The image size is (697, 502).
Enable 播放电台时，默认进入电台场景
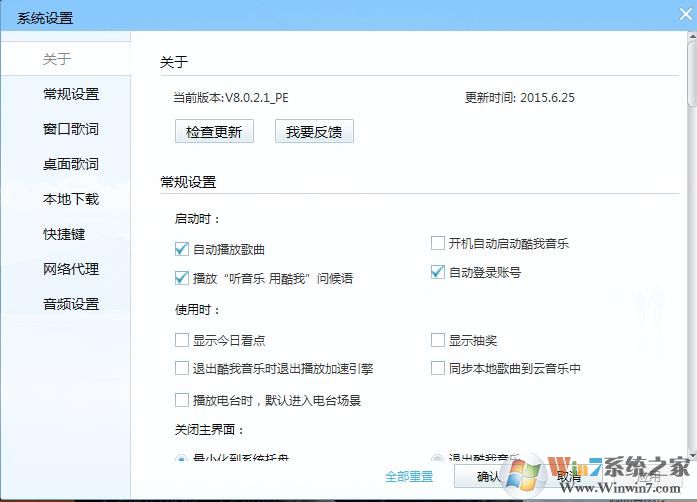click(182, 400)
